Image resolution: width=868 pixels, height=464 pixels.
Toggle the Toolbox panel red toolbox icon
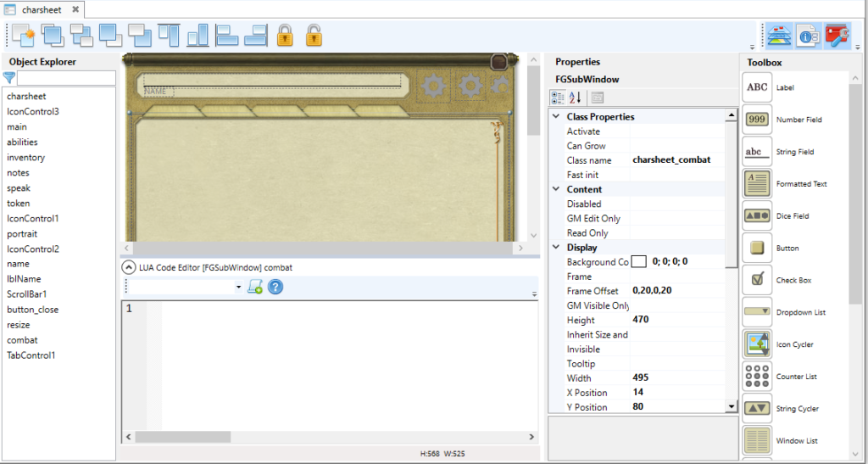point(837,36)
